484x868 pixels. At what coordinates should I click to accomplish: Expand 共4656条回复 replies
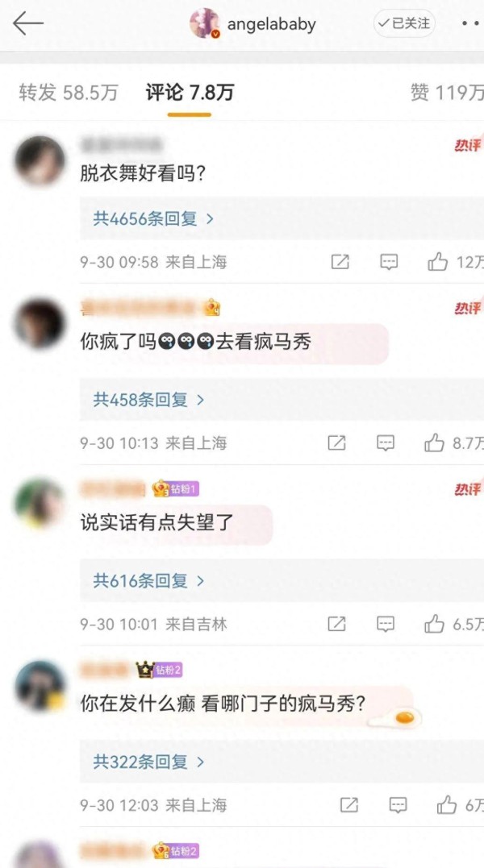[153, 218]
